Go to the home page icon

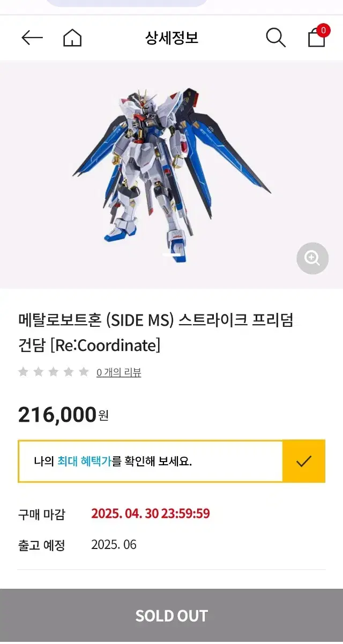(x=72, y=38)
